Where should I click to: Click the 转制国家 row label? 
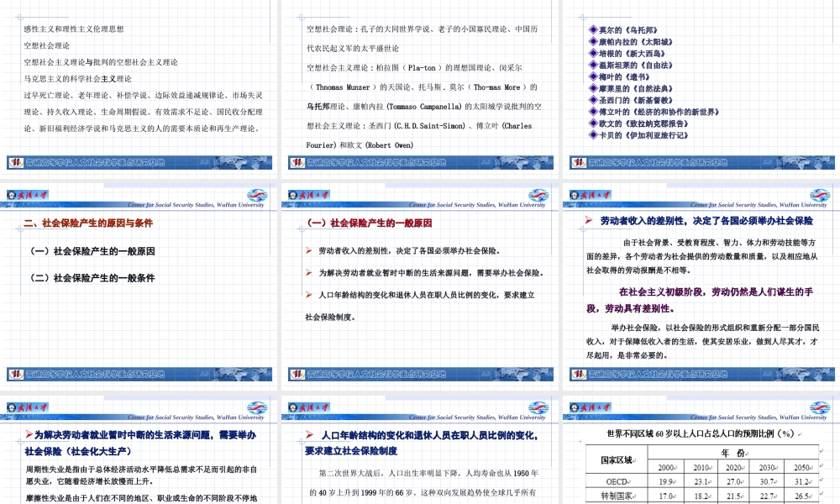[x=616, y=493]
